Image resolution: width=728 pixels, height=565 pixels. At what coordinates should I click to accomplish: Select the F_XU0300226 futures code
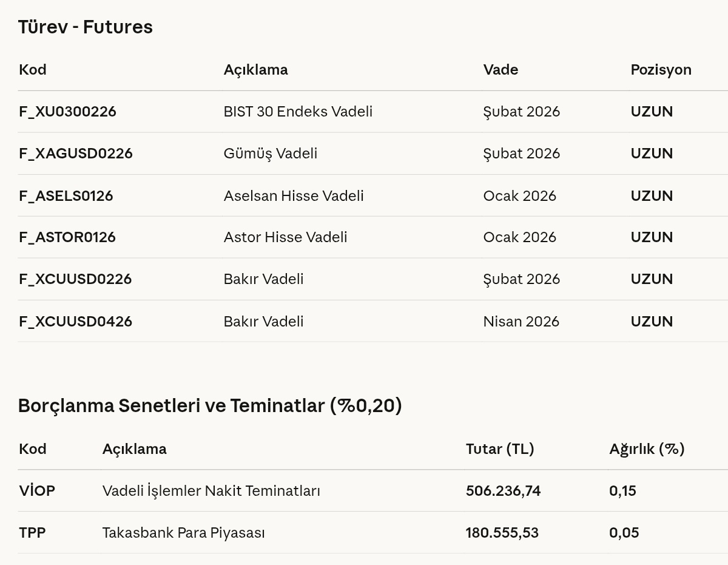[67, 112]
